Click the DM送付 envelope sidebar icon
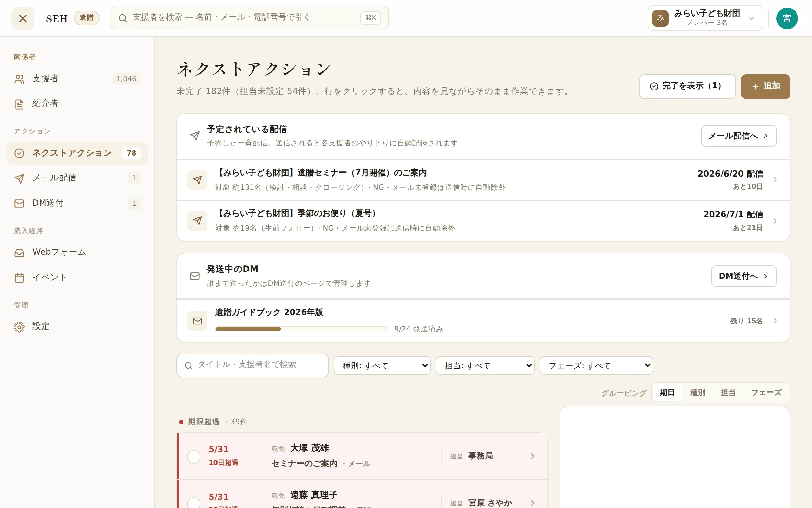The width and height of the screenshot is (812, 508). pos(19,204)
